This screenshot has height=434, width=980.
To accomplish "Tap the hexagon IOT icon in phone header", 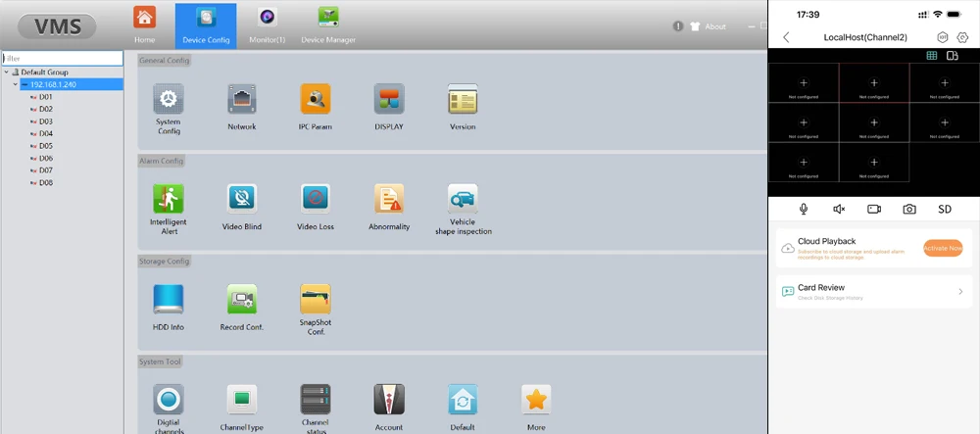I will coord(943,37).
